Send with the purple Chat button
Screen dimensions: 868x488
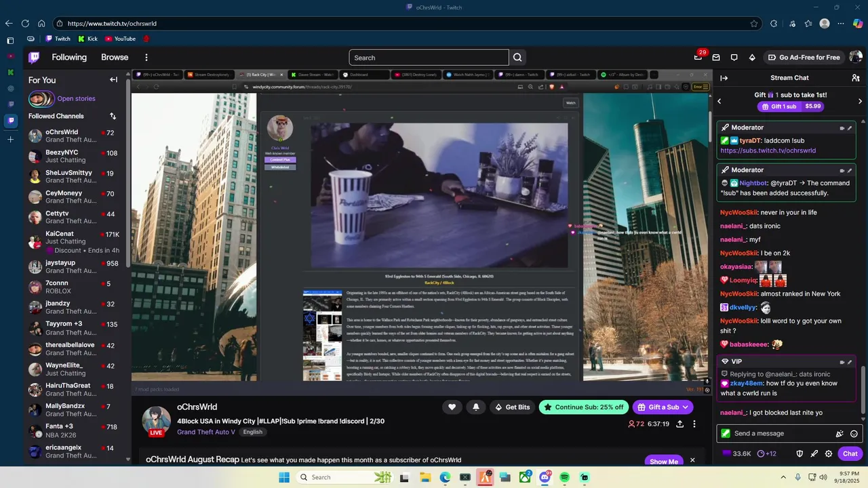coord(850,453)
